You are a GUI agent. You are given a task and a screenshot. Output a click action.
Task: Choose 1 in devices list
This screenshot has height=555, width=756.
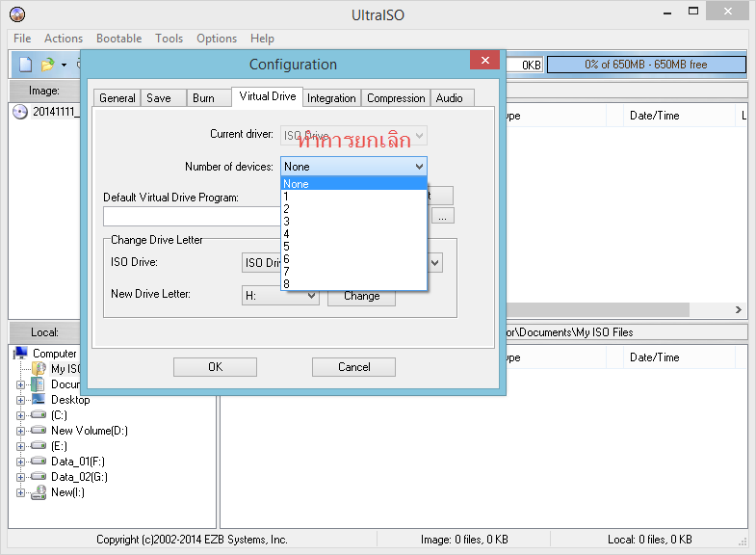(353, 197)
